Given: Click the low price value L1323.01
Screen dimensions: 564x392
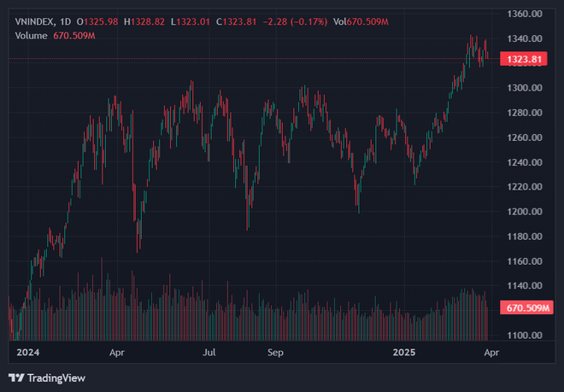Looking at the screenshot, I should (x=191, y=22).
